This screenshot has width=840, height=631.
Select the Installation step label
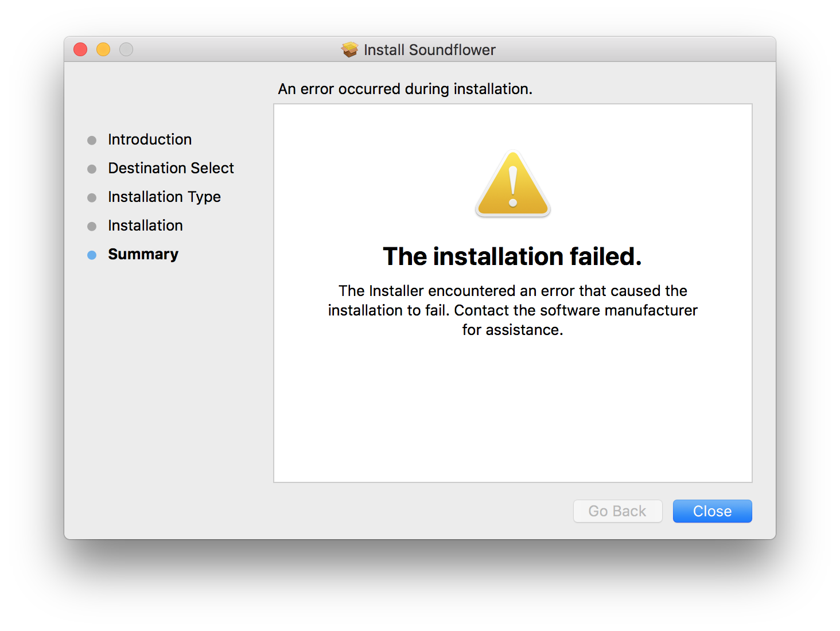(x=145, y=225)
